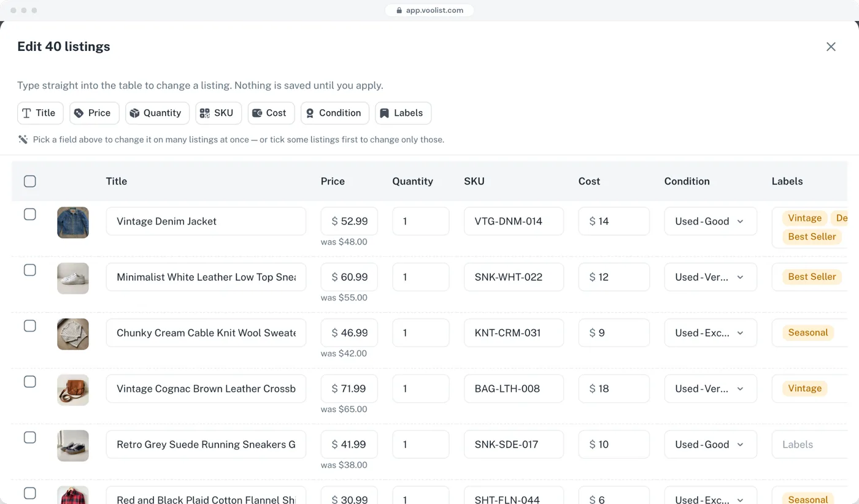Pick the Condition bulk-edit field
859x504 pixels.
pos(335,113)
